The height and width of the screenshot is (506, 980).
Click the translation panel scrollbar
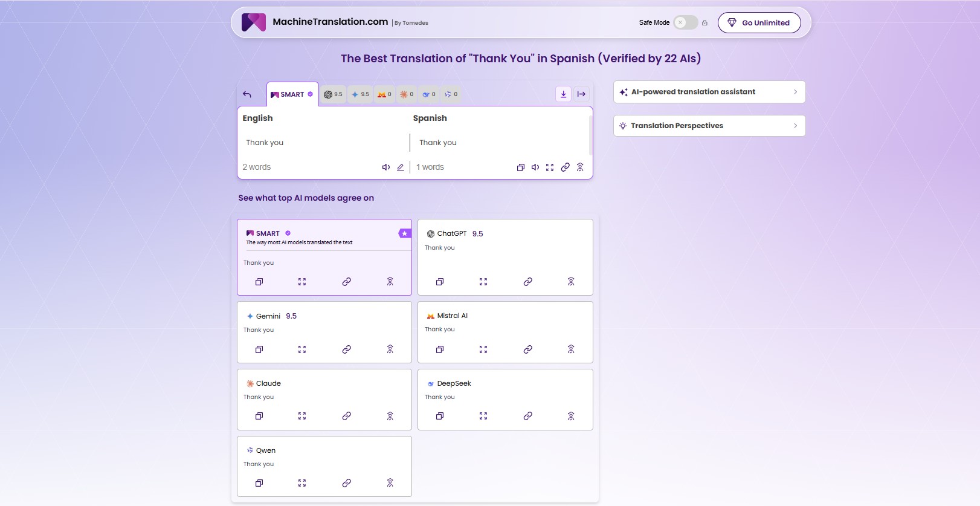pyautogui.click(x=590, y=135)
